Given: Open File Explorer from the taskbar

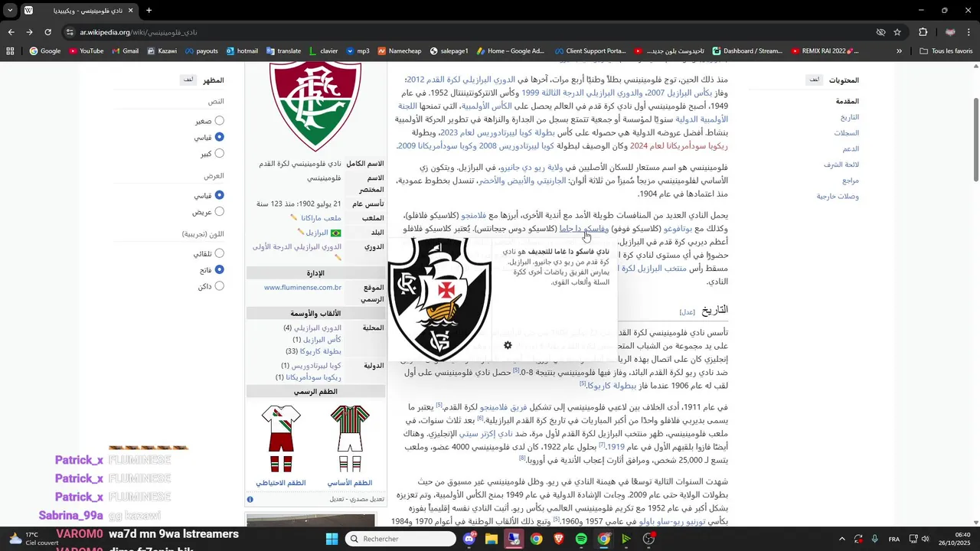Looking at the screenshot, I should pos(491,539).
